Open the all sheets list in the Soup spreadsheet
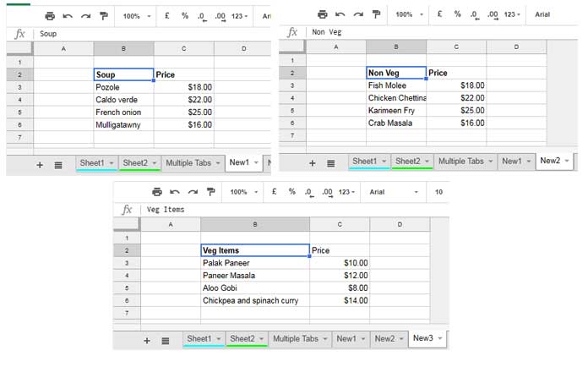 click(58, 165)
